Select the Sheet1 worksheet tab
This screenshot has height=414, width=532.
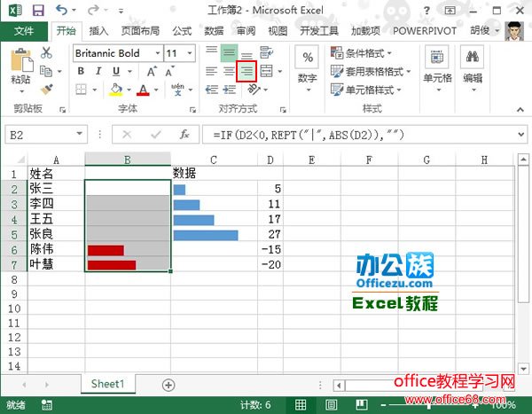tap(108, 384)
